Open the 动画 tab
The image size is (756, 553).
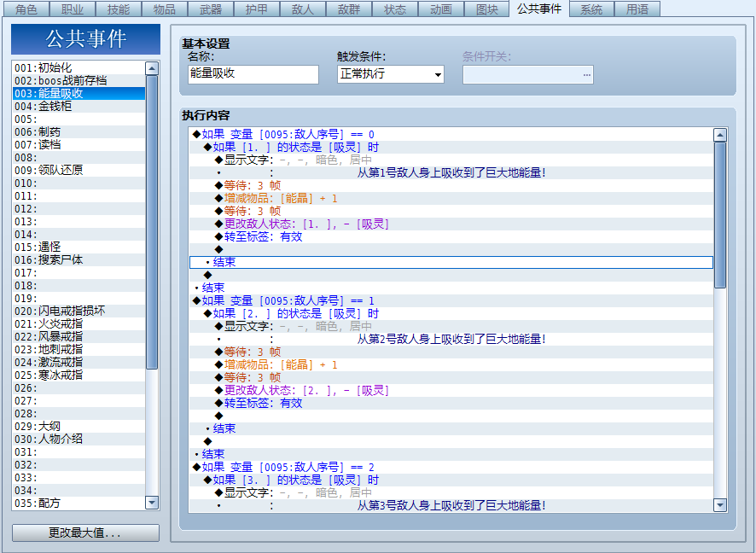coord(441,9)
